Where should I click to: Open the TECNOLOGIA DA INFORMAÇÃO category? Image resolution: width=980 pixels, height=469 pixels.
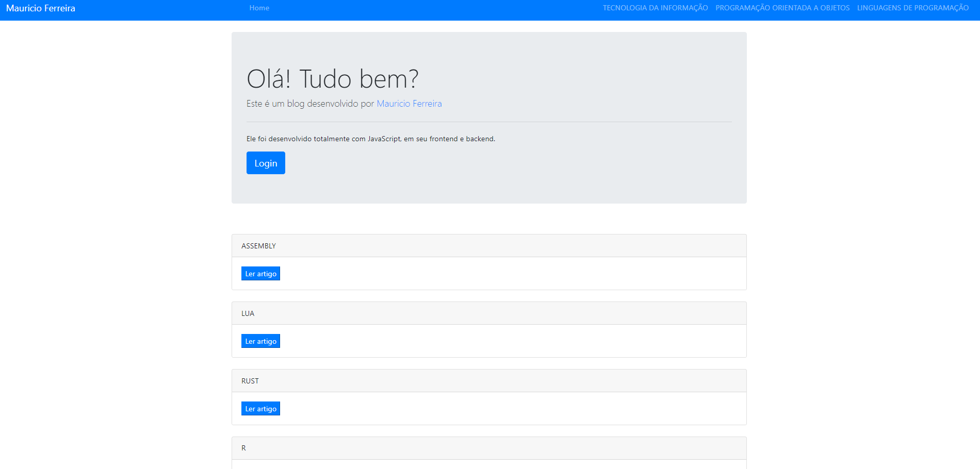655,8
